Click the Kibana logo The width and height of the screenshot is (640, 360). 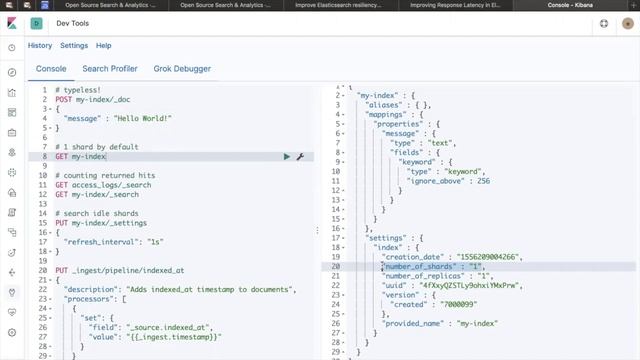[12, 23]
